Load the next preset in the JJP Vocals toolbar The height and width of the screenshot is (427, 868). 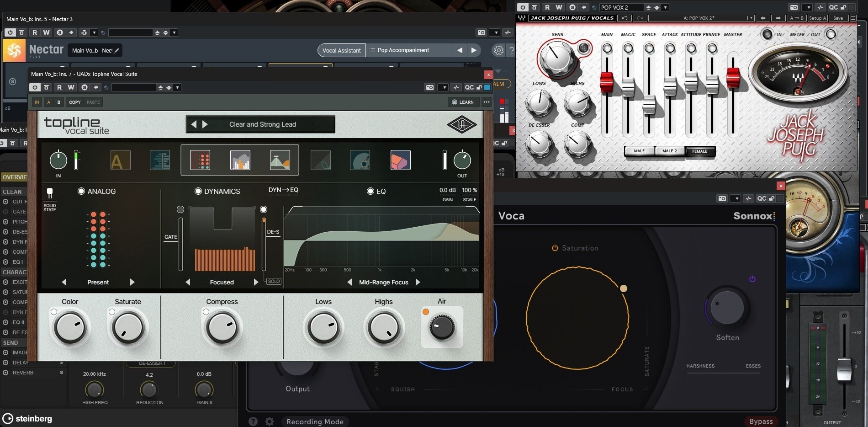pos(778,18)
